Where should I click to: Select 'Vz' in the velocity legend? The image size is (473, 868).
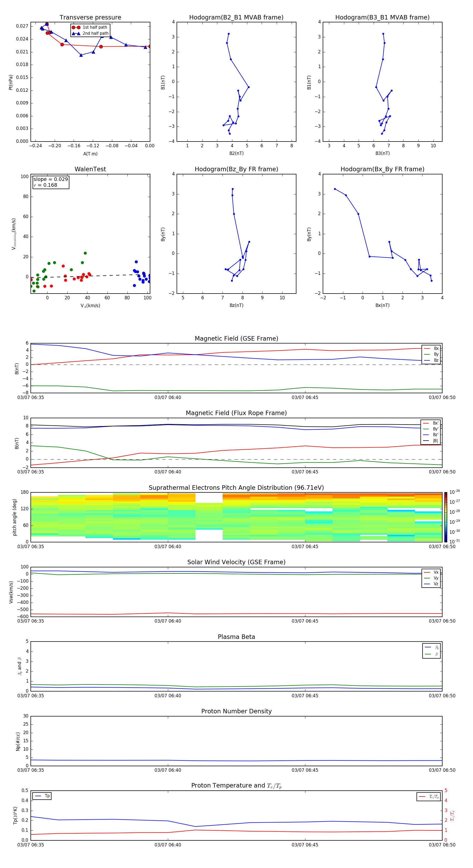[431, 584]
